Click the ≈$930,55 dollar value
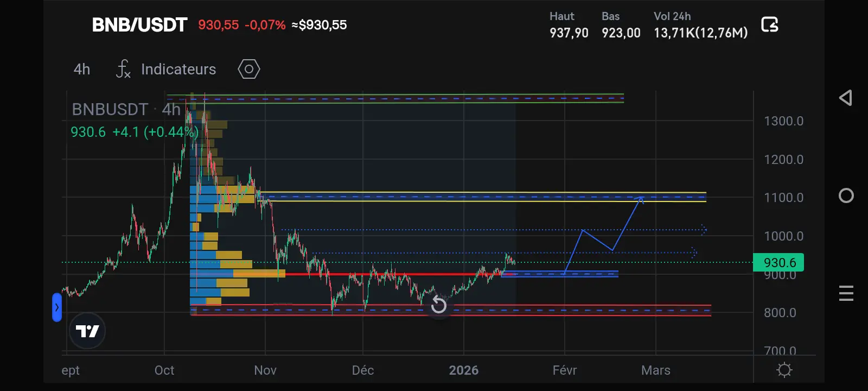The height and width of the screenshot is (391, 868). (x=319, y=25)
